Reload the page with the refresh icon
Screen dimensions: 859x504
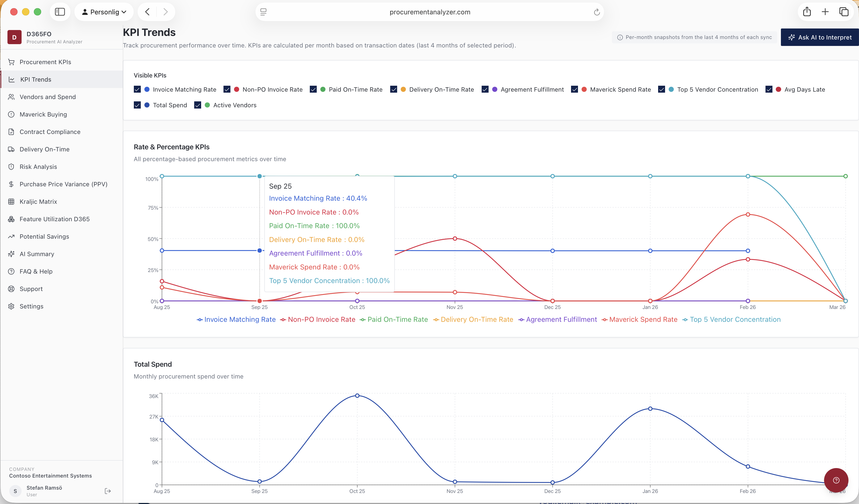coord(596,12)
